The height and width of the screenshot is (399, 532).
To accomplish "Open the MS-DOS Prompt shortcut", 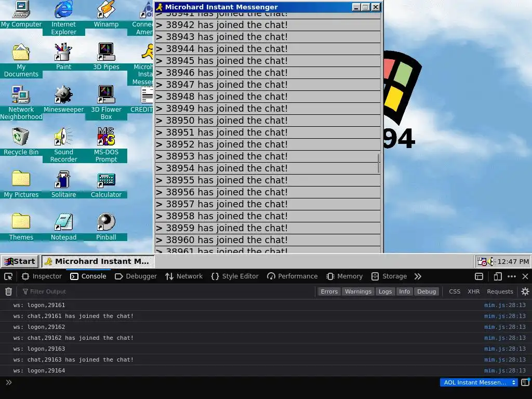I will tap(106, 145).
